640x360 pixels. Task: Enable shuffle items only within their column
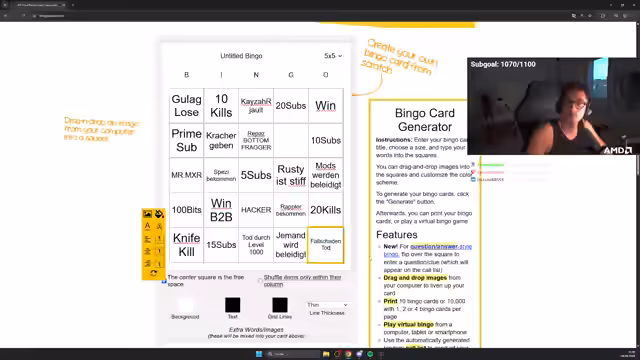(260, 281)
